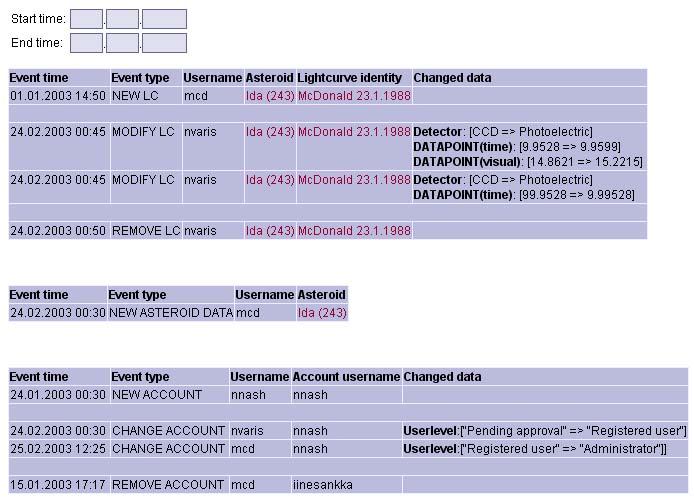Click 'Pending approval => Registered user' userlevel change
Image resolution: width=694 pixels, height=500 pixels.
point(545,431)
